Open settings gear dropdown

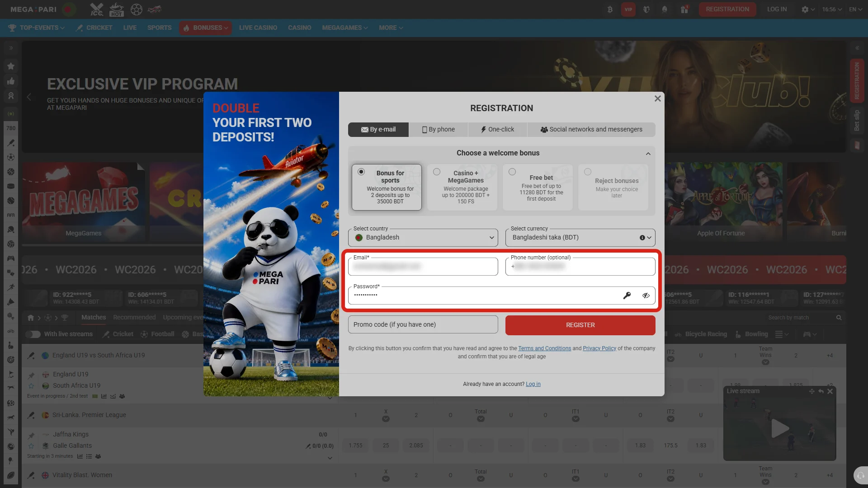(x=808, y=9)
